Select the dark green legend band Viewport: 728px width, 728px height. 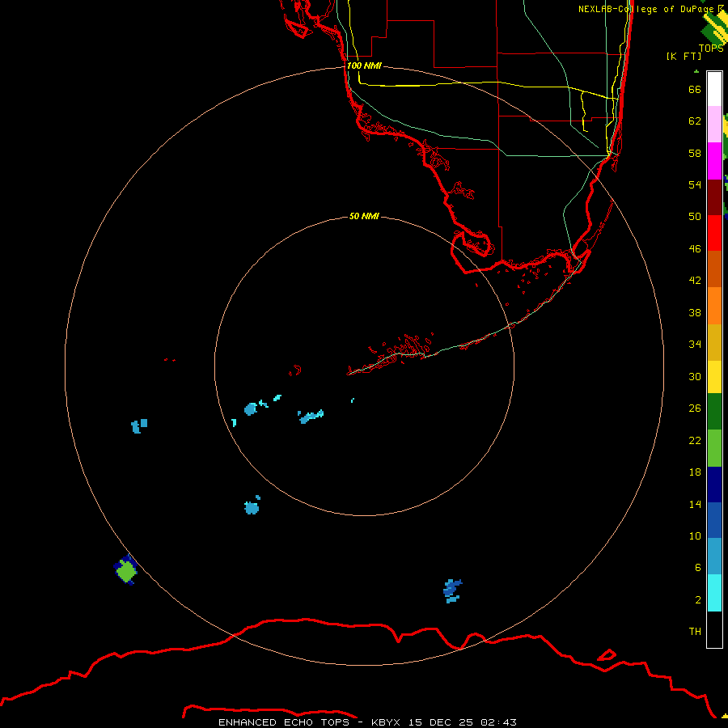[714, 412]
